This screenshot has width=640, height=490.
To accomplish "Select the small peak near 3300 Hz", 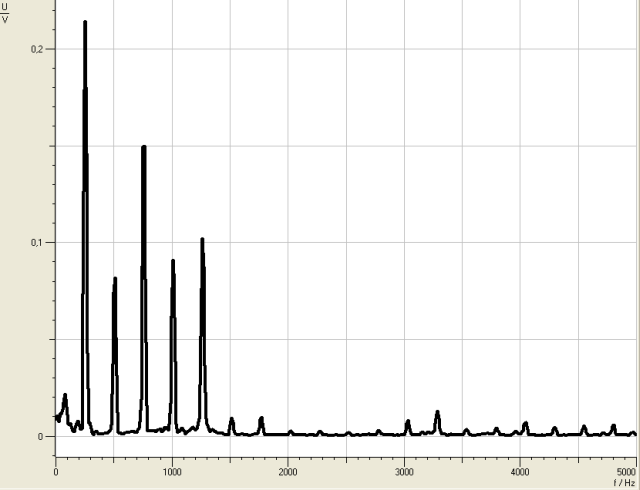I will pos(437,412).
